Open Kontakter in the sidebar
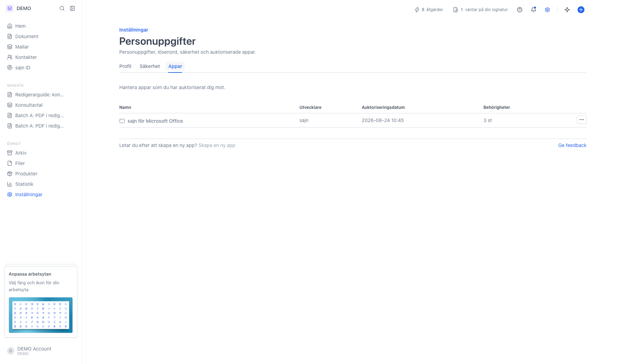Screen dimensions: 624x364 tap(41, 57)
